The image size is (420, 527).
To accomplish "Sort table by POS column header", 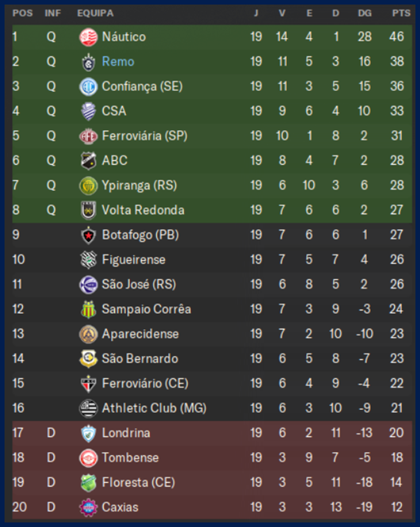I will [22, 13].
